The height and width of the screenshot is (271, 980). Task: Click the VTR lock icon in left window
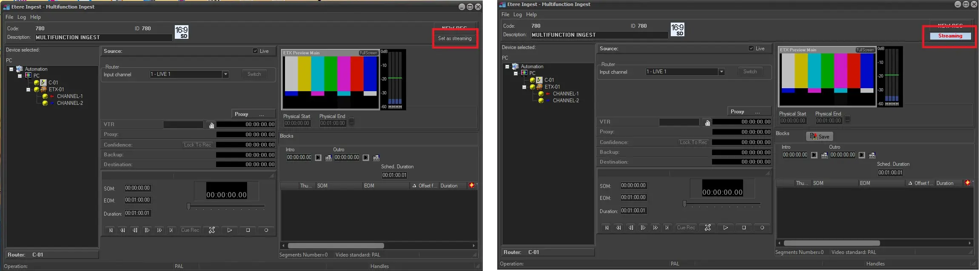(x=211, y=125)
